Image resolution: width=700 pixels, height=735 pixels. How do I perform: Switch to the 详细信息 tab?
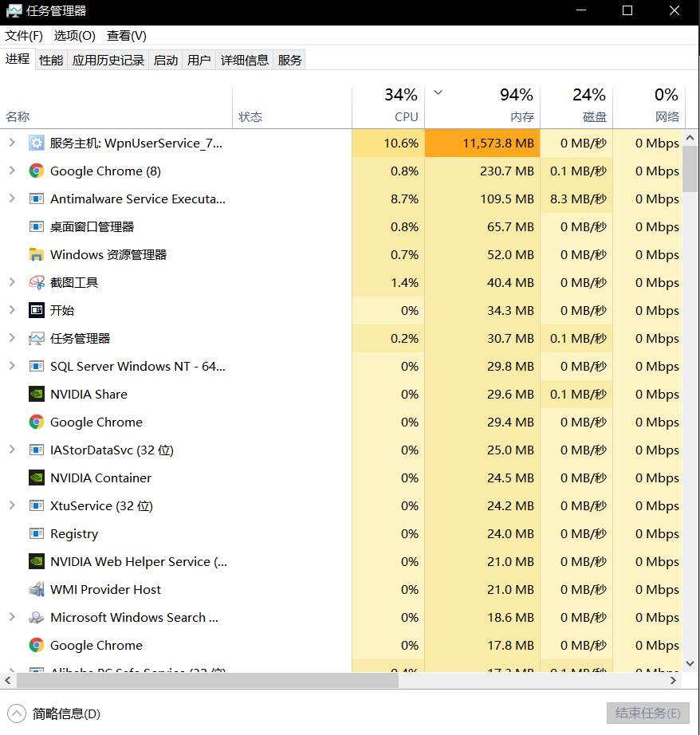click(245, 60)
